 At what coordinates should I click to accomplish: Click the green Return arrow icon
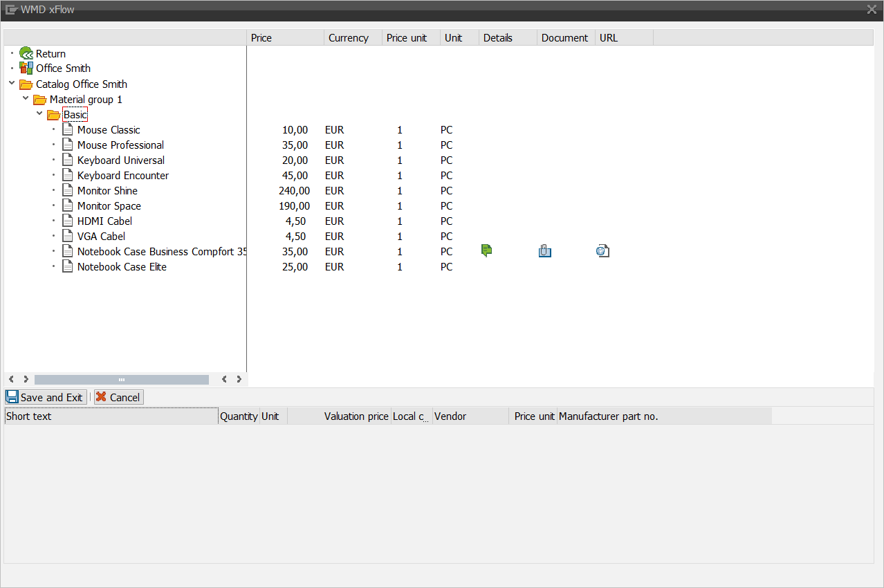pyautogui.click(x=26, y=53)
